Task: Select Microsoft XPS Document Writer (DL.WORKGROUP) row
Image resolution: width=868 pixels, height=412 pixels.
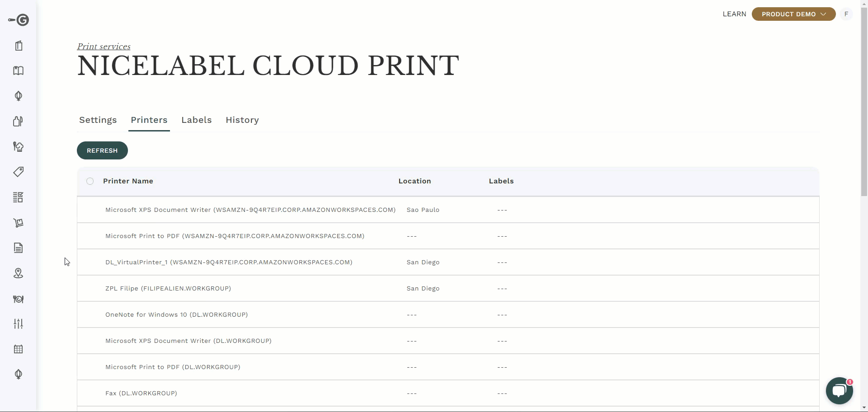Action: (x=448, y=341)
